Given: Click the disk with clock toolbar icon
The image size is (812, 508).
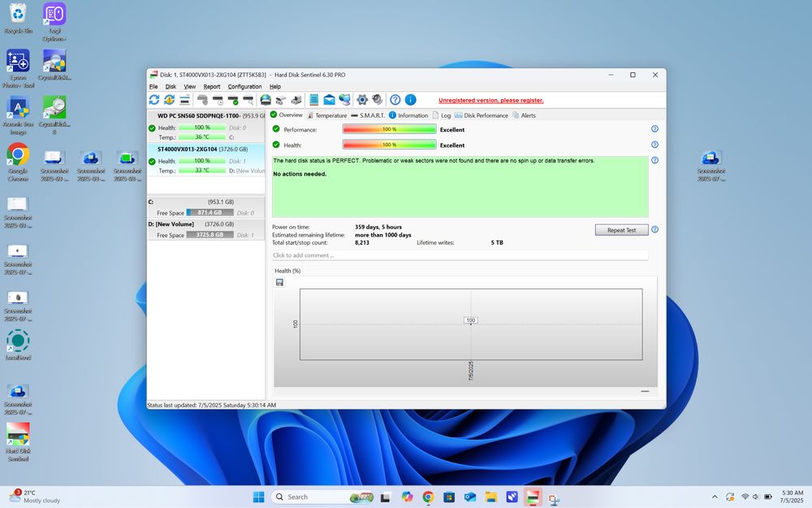Looking at the screenshot, I should coord(218,99).
